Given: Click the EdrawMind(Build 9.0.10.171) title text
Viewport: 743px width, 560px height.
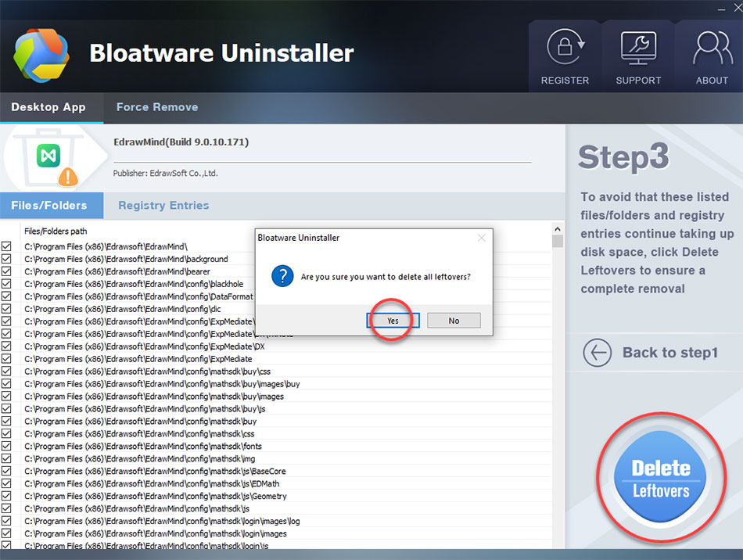Looking at the screenshot, I should coord(181,142).
